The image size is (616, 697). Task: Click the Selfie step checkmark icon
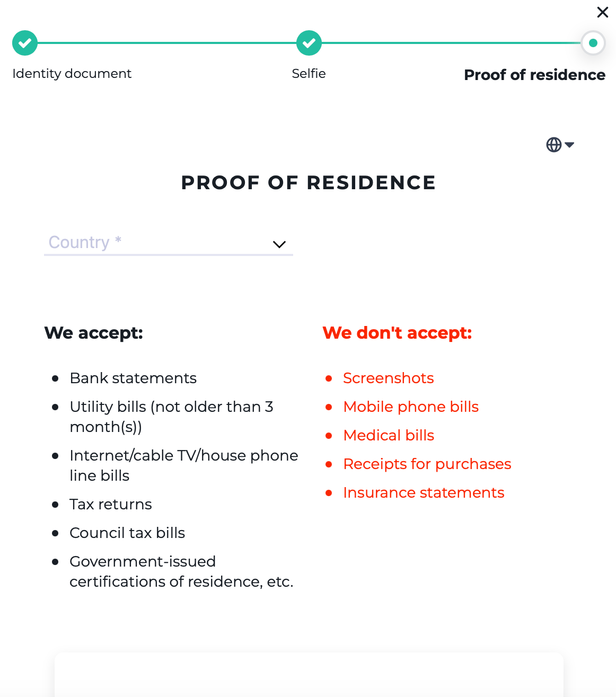[x=309, y=43]
